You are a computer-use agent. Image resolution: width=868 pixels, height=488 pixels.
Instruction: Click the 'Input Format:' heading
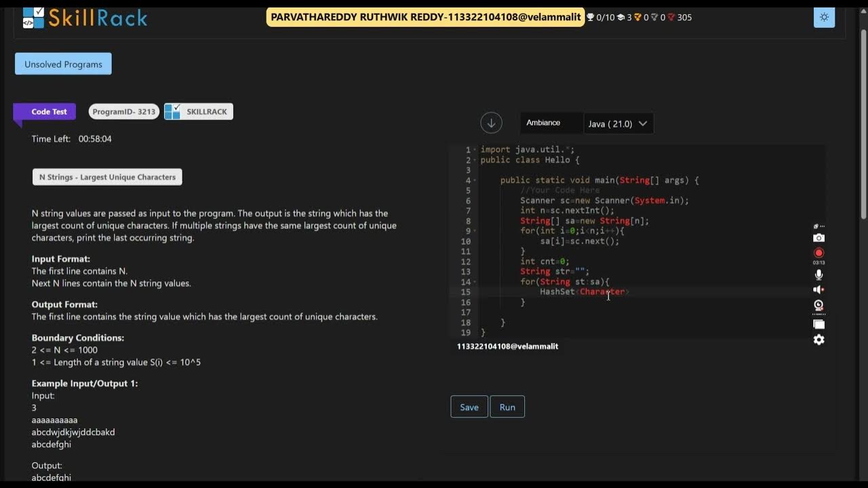pyautogui.click(x=60, y=259)
